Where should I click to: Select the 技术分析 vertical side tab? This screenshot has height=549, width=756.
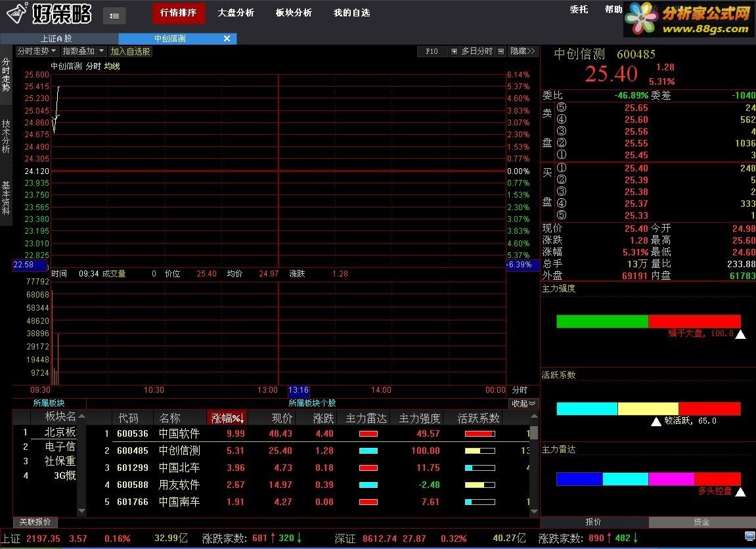click(x=6, y=137)
